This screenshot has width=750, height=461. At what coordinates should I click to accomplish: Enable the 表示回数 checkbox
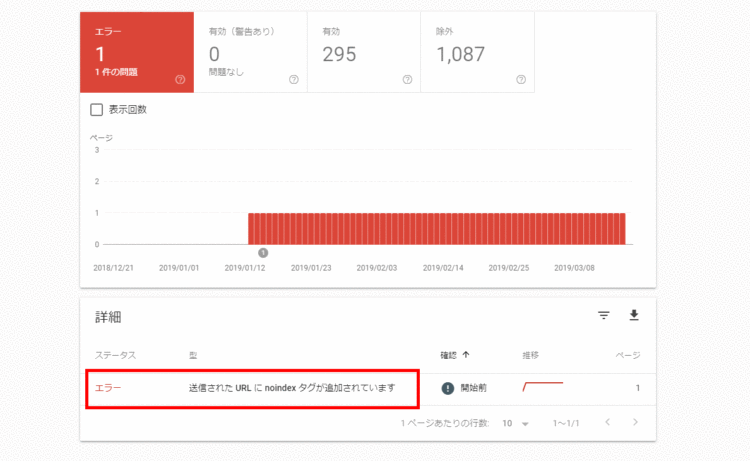point(97,110)
